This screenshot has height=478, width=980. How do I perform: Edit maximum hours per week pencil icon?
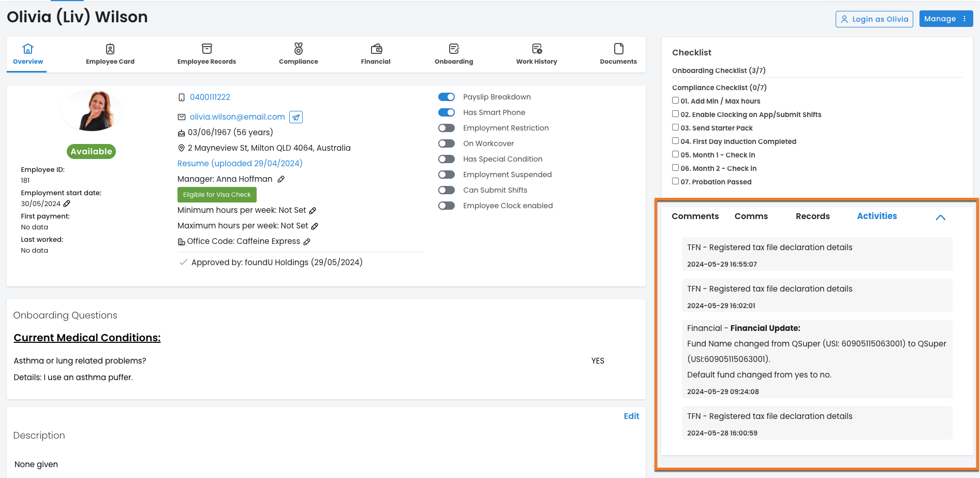tap(315, 226)
